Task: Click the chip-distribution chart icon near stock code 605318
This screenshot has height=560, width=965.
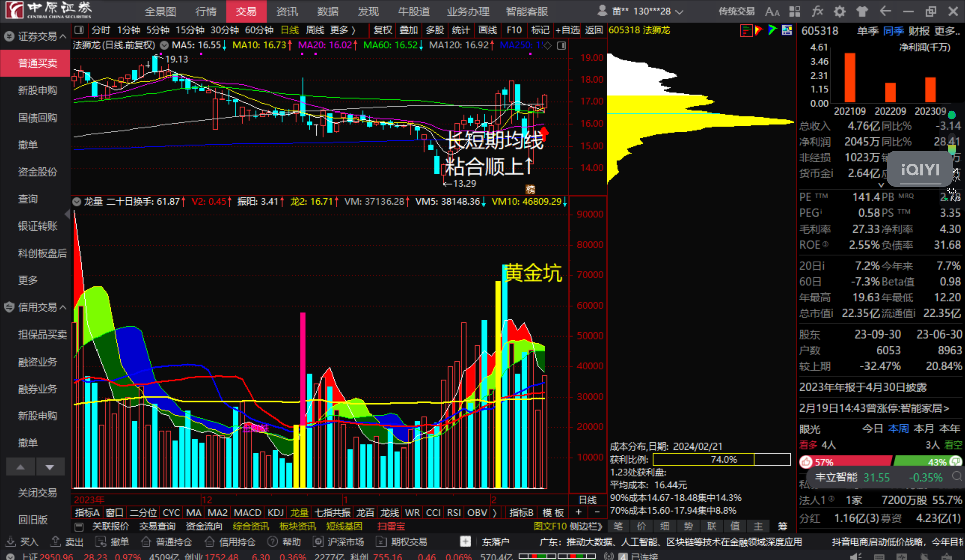Action: [x=746, y=30]
